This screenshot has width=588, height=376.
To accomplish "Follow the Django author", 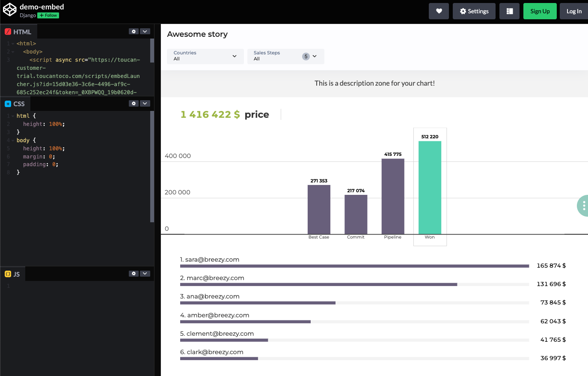I will click(x=48, y=15).
